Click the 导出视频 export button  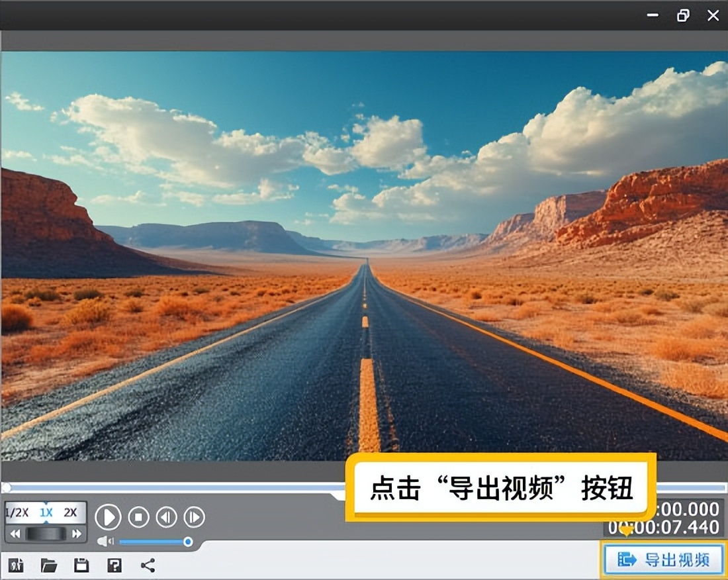tap(664, 560)
